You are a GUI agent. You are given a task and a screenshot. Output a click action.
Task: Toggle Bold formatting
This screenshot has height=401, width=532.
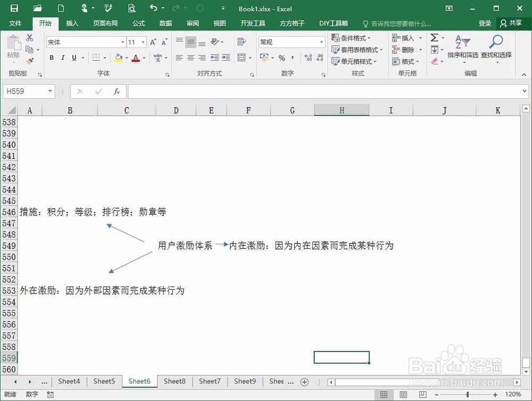[52, 58]
